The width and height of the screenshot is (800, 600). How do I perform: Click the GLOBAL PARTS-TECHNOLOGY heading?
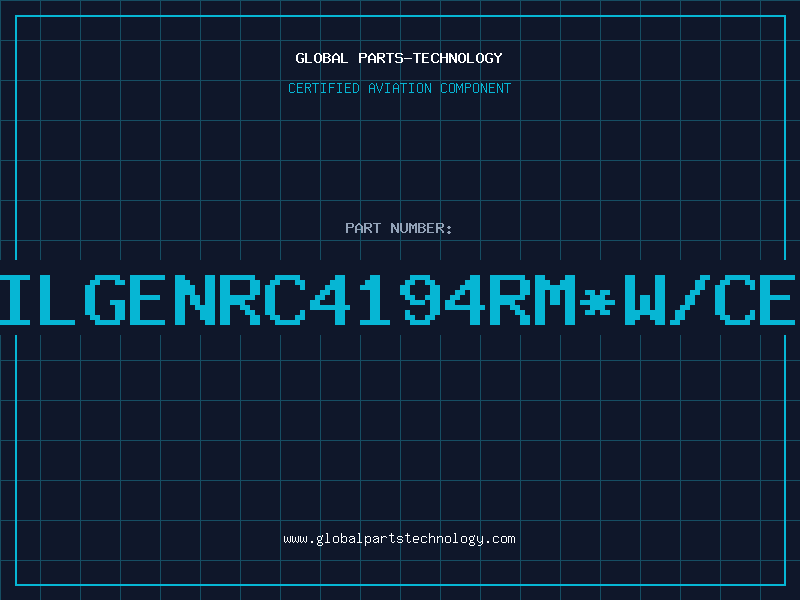(399, 58)
